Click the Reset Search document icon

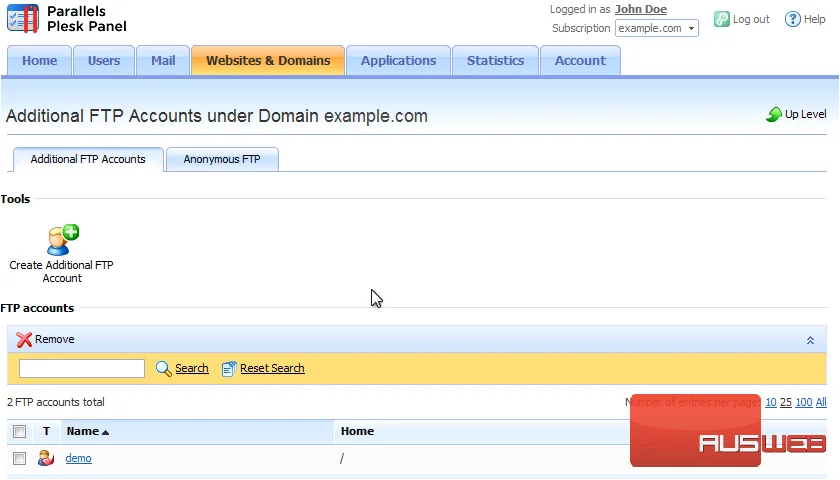(x=229, y=369)
